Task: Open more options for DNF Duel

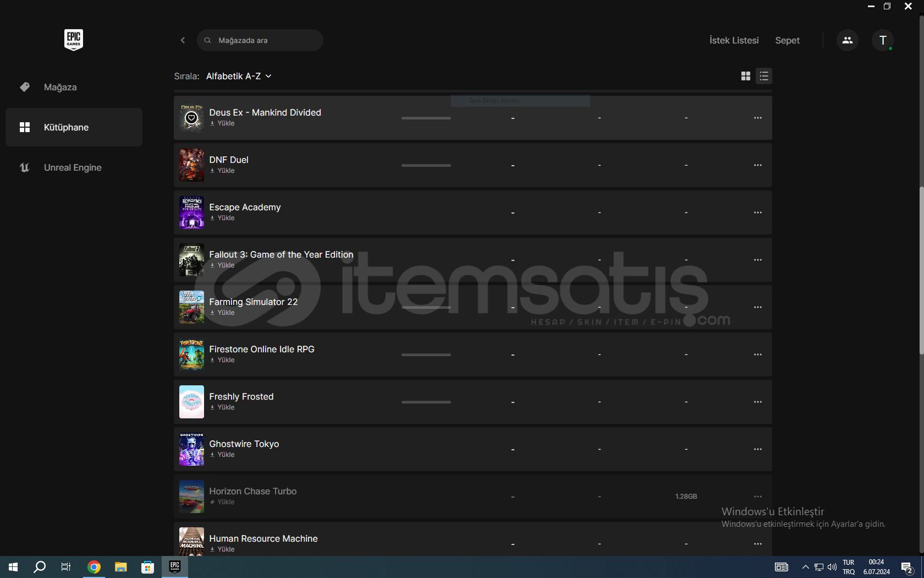Action: [758, 165]
